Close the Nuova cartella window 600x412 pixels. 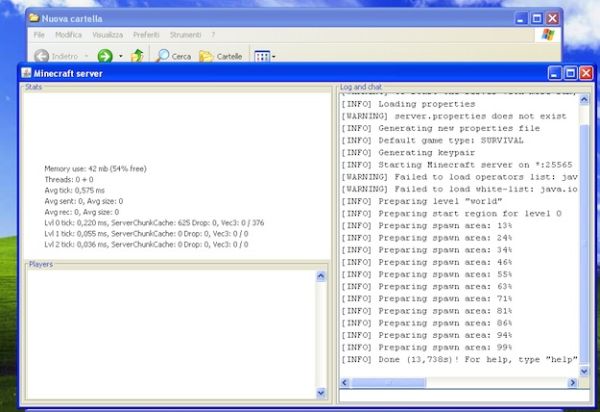553,18
